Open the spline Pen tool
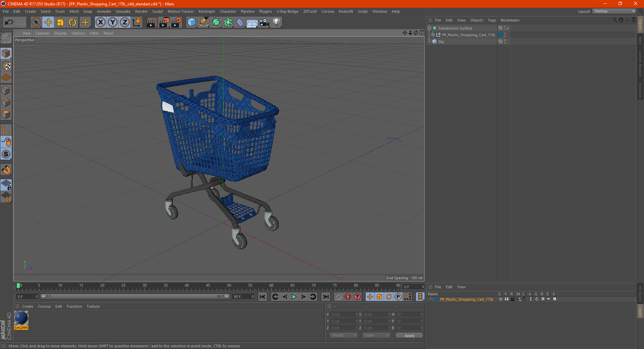644x349 pixels. pyautogui.click(x=204, y=22)
